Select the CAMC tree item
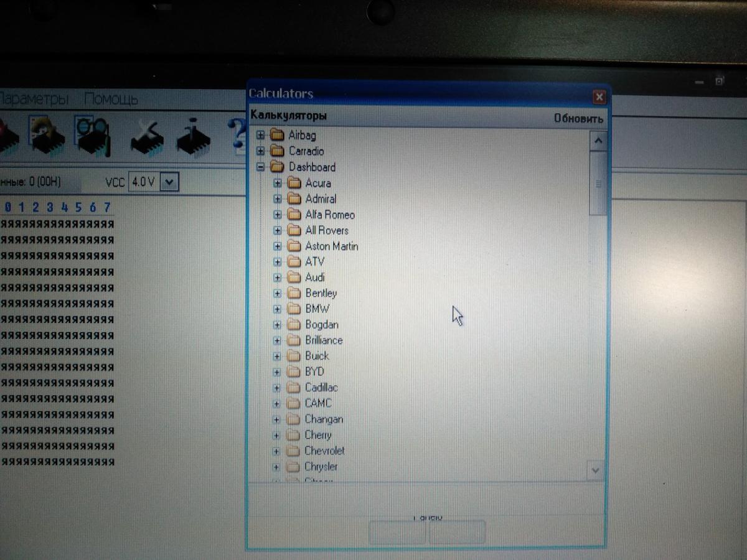 click(x=318, y=403)
